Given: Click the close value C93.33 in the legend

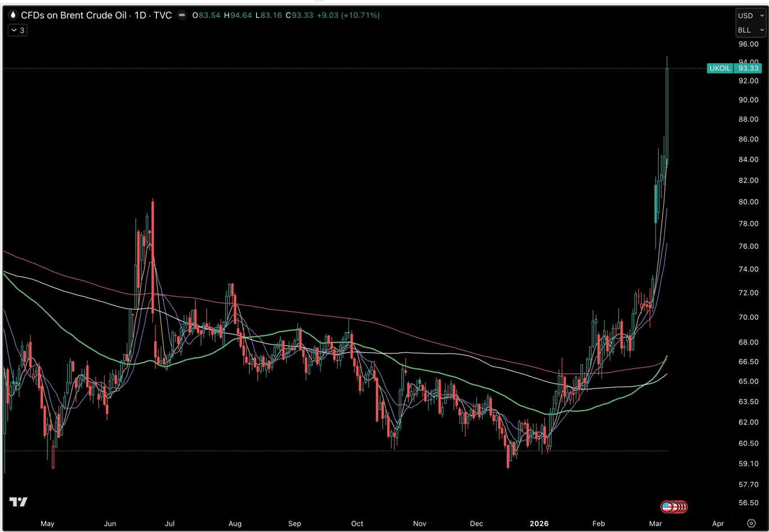Looking at the screenshot, I should (299, 15).
